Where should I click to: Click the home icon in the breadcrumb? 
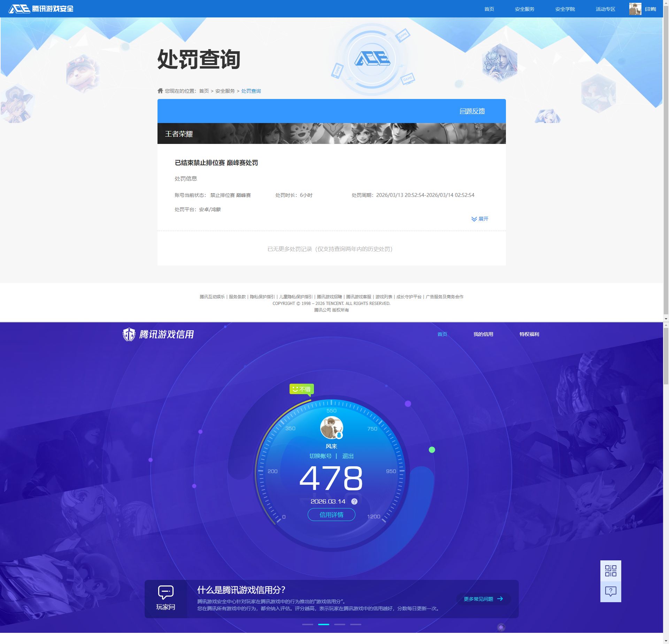tap(160, 90)
